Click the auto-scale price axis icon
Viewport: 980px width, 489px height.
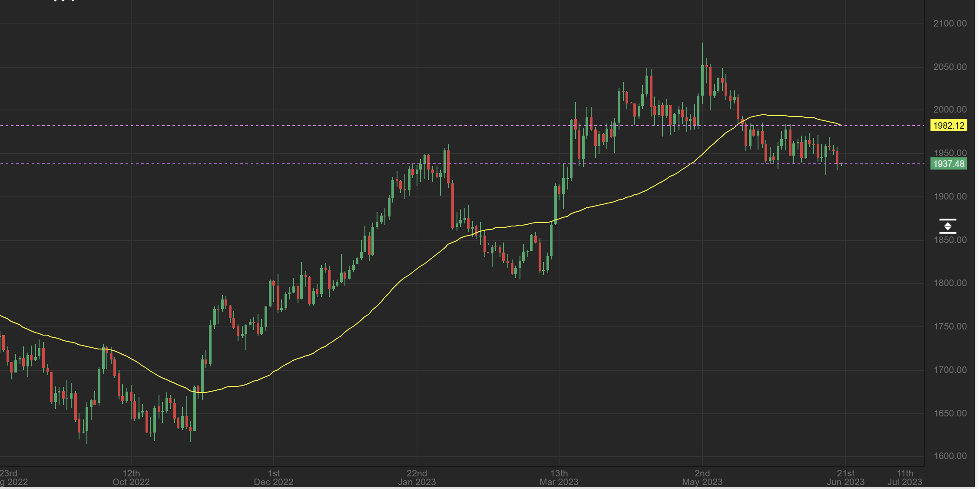(947, 226)
